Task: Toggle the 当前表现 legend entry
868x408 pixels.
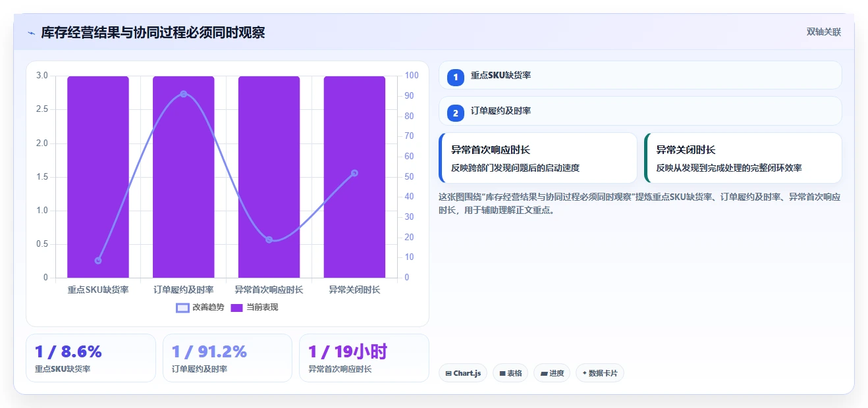Action: (254, 307)
